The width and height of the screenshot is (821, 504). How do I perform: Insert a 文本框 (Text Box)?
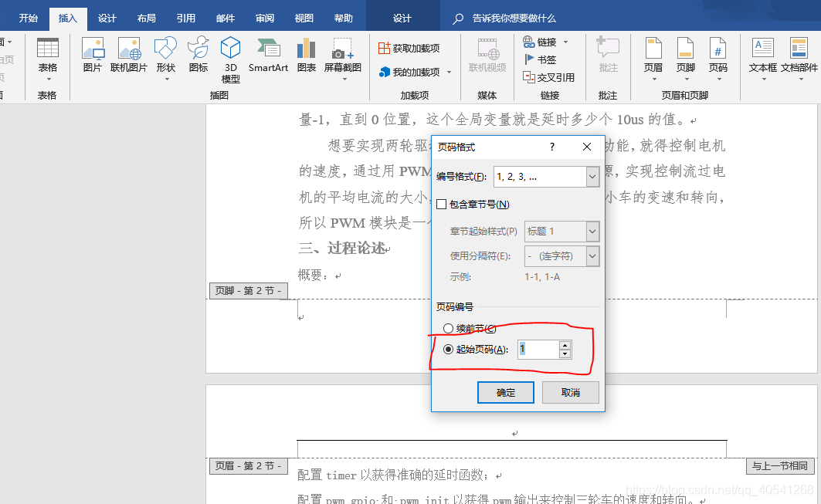[x=763, y=59]
